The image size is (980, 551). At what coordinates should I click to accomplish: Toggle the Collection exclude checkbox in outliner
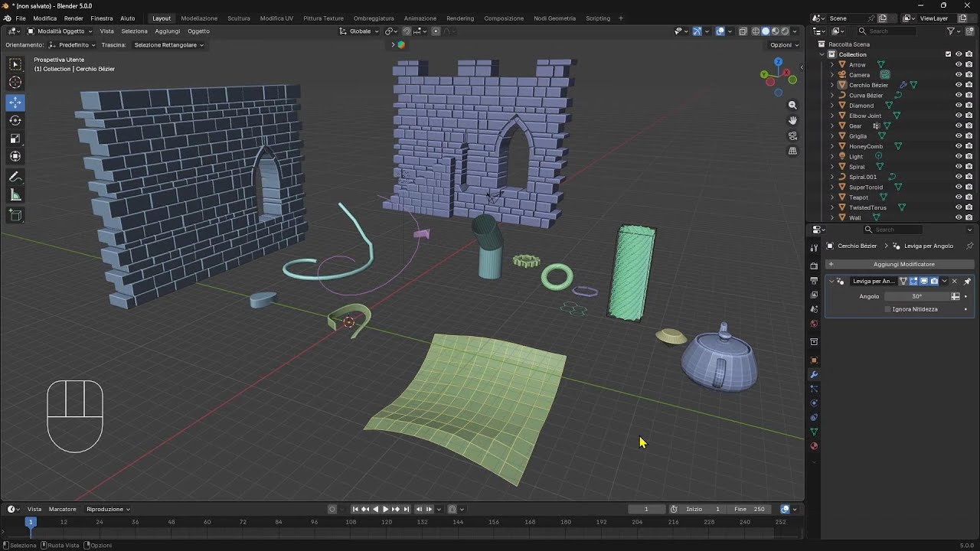[948, 54]
